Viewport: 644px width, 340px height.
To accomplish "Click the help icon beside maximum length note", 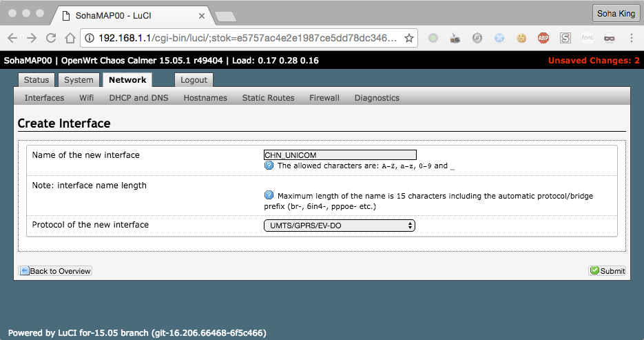I will point(269,195).
